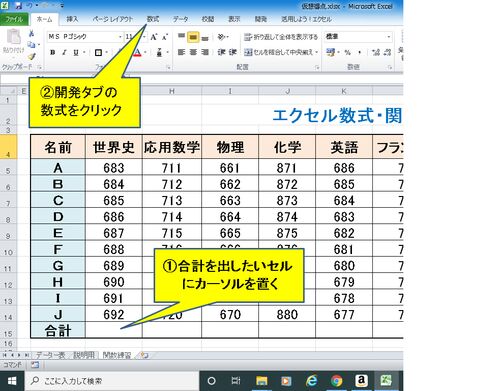Viewport: 500px width, 391px height.
Task: Click the Bold formatting icon
Action: 52,52
